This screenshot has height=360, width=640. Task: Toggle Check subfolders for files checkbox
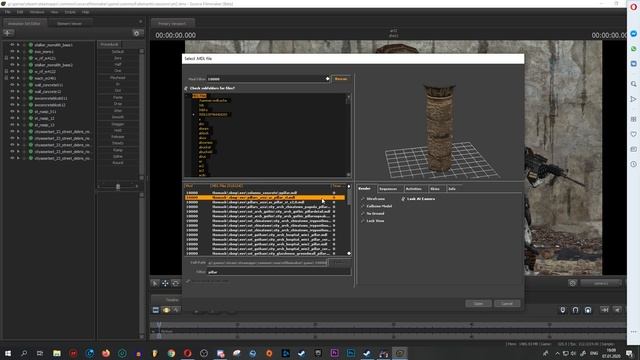pos(186,88)
